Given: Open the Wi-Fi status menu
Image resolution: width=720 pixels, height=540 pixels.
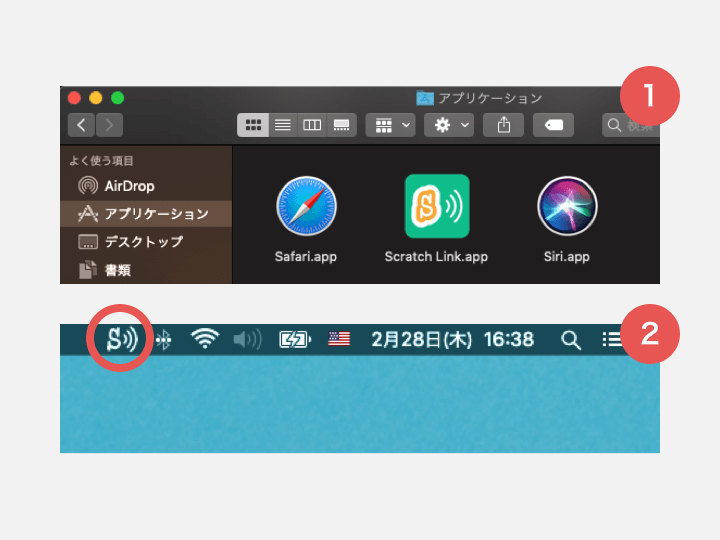Looking at the screenshot, I should click(x=205, y=339).
